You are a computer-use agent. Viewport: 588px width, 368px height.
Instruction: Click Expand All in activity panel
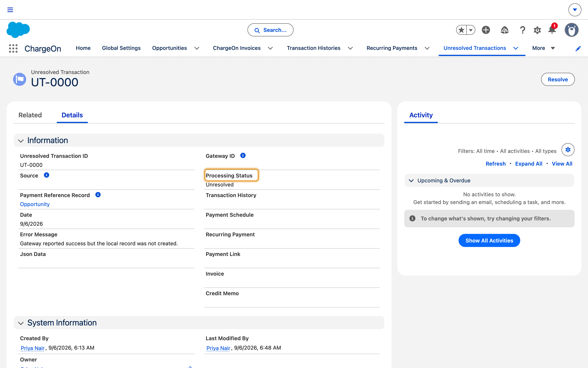[x=529, y=164]
